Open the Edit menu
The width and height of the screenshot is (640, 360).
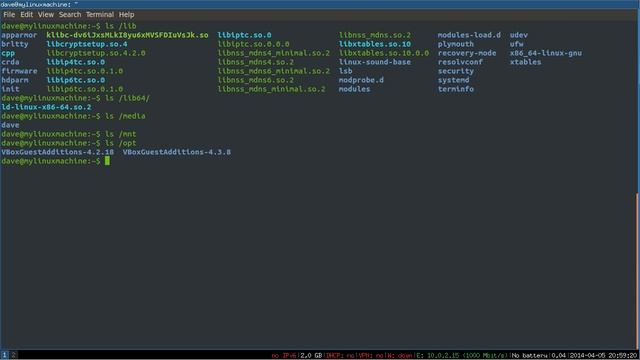27,15
